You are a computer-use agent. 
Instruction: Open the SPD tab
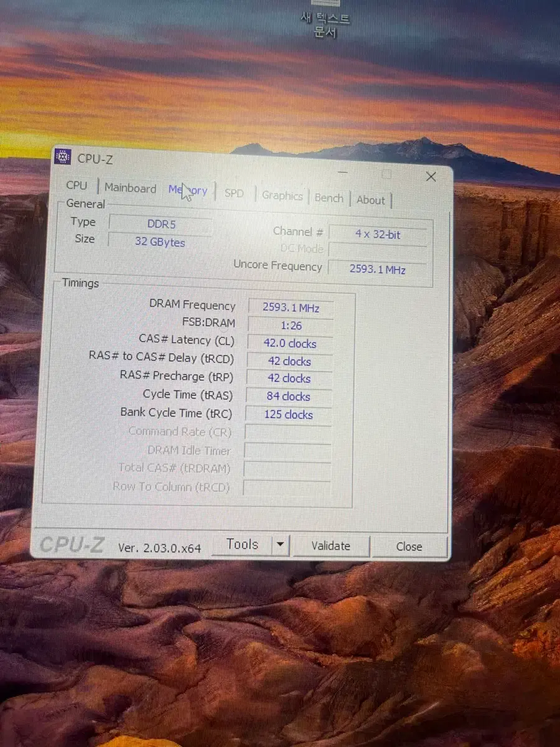(x=234, y=193)
